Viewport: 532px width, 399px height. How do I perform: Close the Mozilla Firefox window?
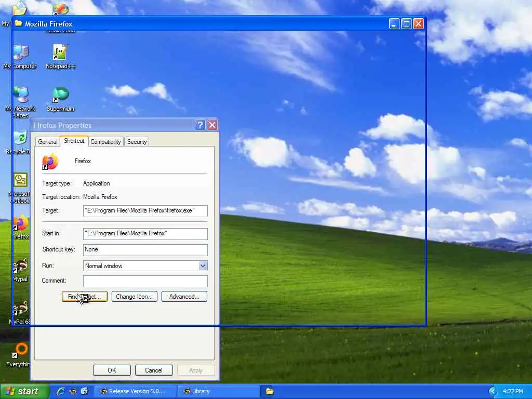coord(418,24)
